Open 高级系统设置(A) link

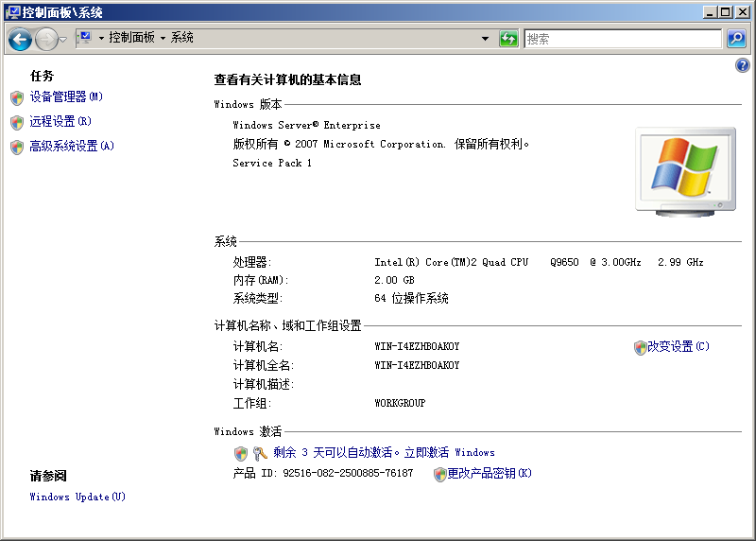[72, 146]
